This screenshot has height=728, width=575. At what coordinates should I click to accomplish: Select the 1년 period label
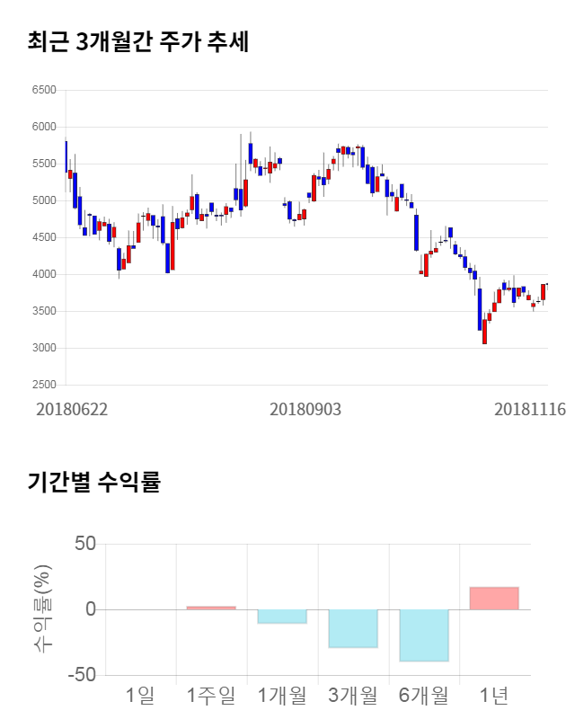pos(494,695)
